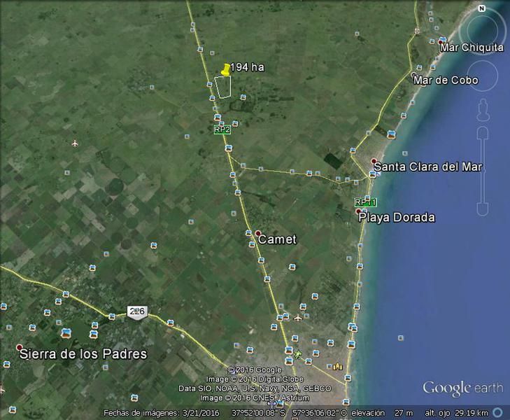The height and width of the screenshot is (420, 510).
Task: Click the red dot marker for Mar Chiquita
Action: pos(440,43)
